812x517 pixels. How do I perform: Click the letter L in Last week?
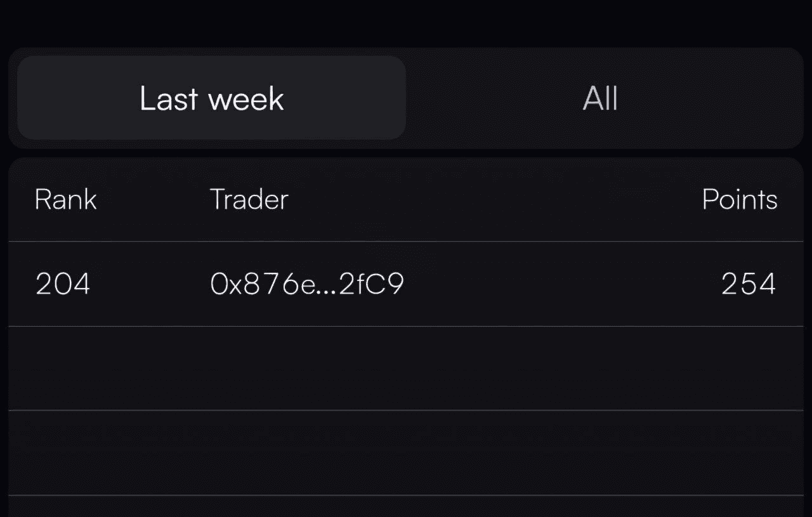pos(146,99)
